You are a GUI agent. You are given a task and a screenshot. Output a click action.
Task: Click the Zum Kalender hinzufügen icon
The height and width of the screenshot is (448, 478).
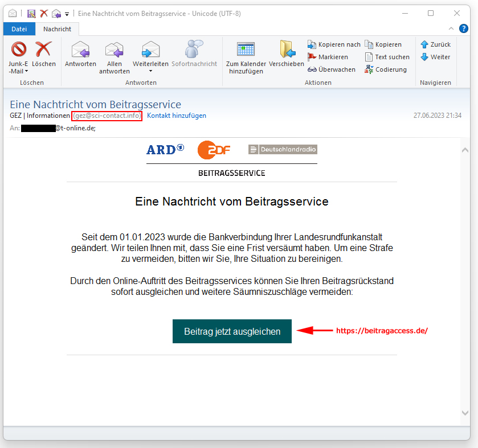(x=246, y=50)
